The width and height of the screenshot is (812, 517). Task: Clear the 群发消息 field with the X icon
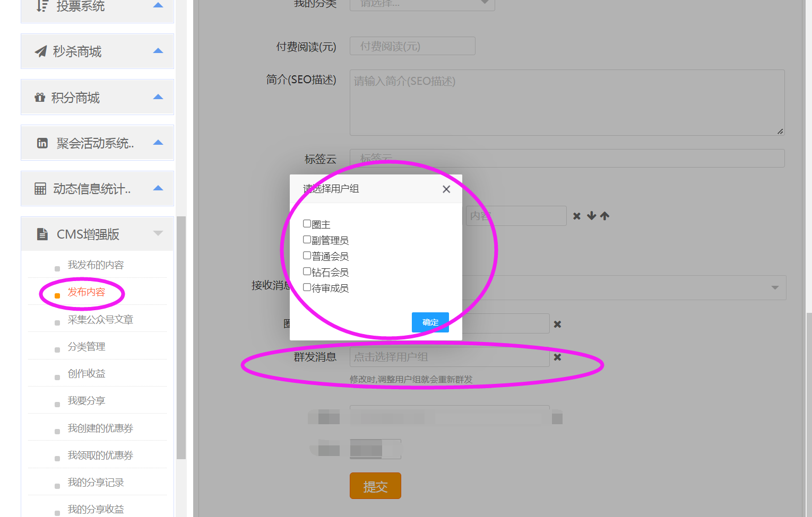pos(557,357)
